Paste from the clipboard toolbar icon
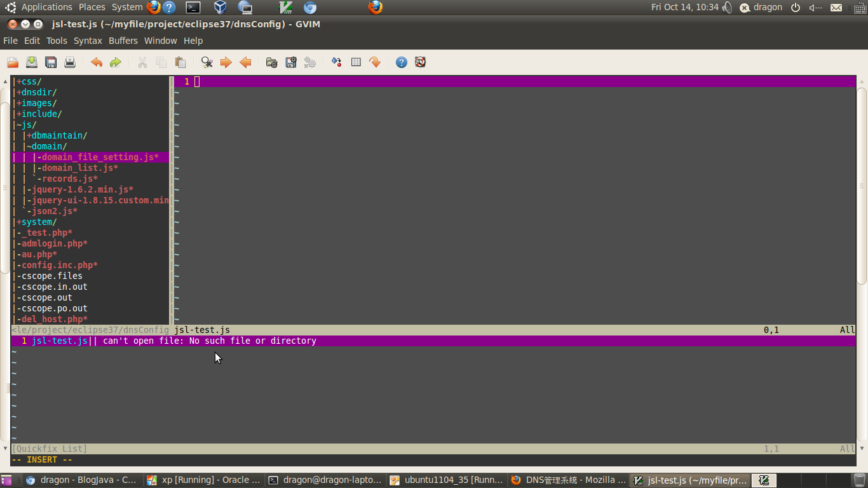The height and width of the screenshot is (488, 868). (180, 62)
